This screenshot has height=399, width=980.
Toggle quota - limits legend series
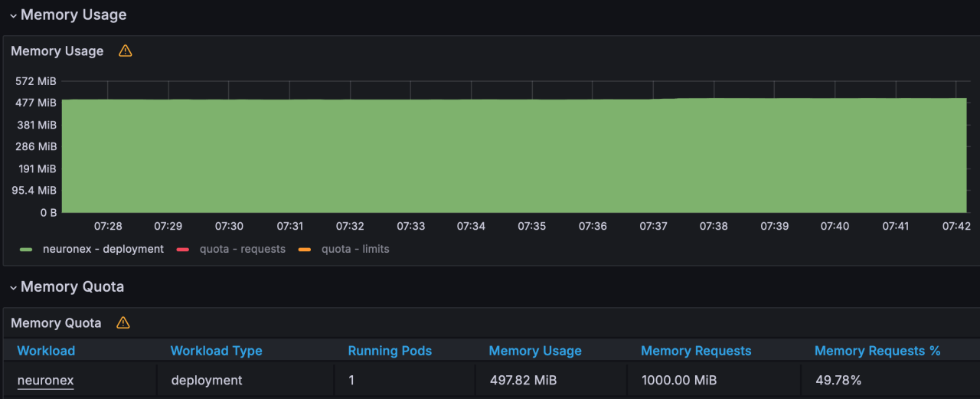[354, 249]
